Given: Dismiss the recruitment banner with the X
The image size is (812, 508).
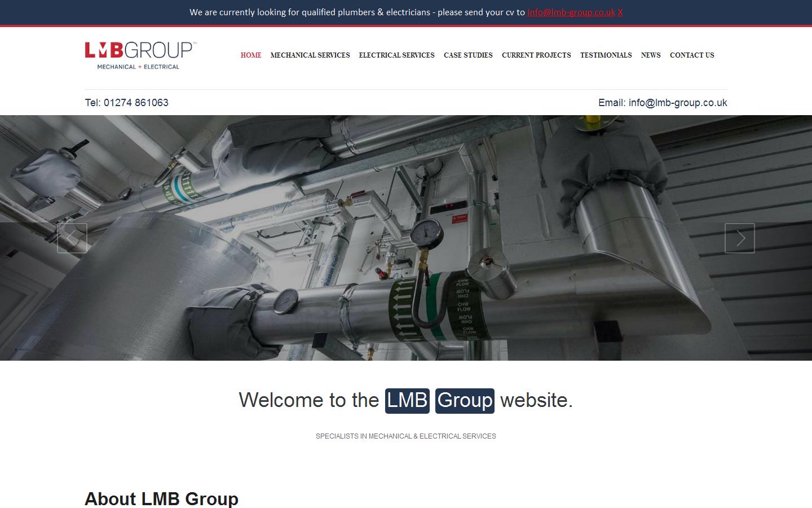Looking at the screenshot, I should pos(620,12).
